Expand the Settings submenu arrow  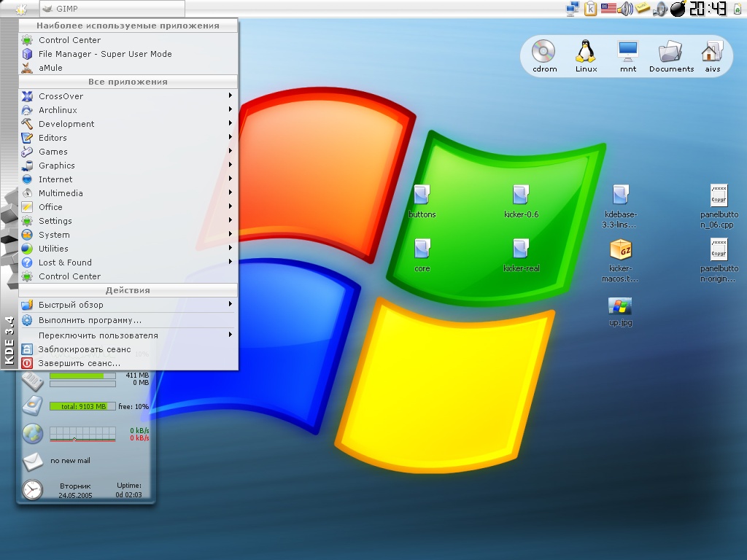(230, 220)
